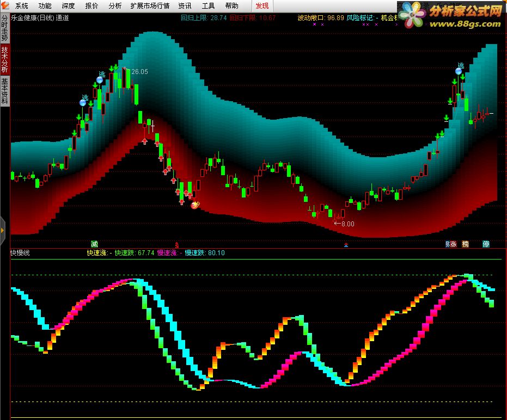Click the 减 marker on the timeline
The width and height of the screenshot is (507, 420).
pyautogui.click(x=94, y=244)
